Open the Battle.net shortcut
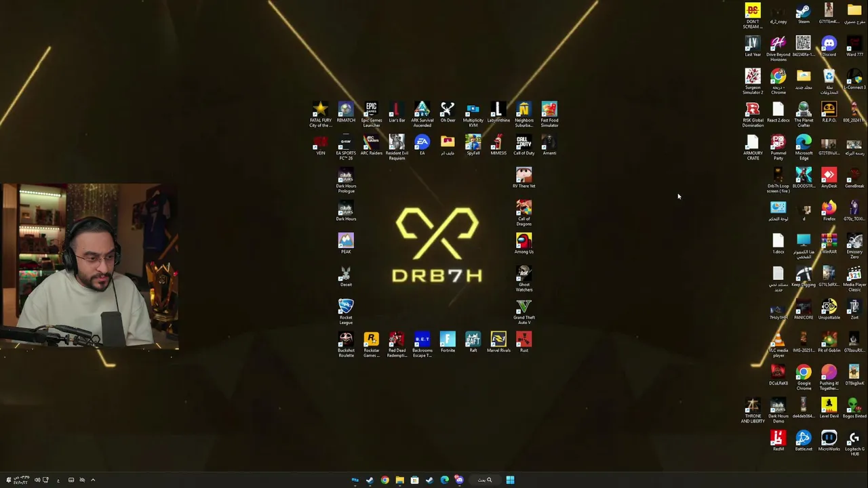The image size is (868, 488). tap(804, 441)
